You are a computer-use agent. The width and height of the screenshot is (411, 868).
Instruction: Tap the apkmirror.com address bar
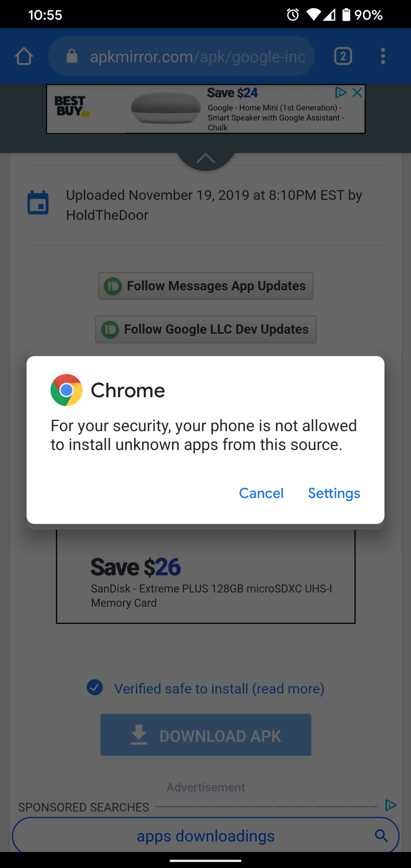pos(182,56)
